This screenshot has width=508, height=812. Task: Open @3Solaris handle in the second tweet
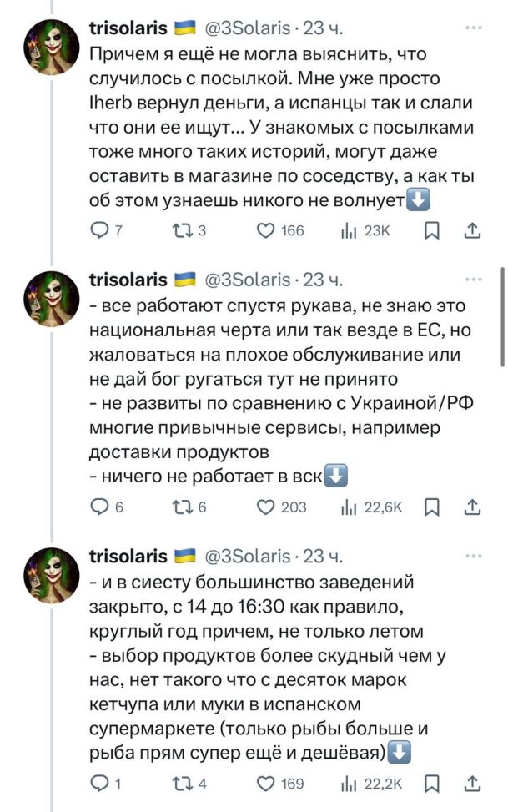click(x=247, y=279)
